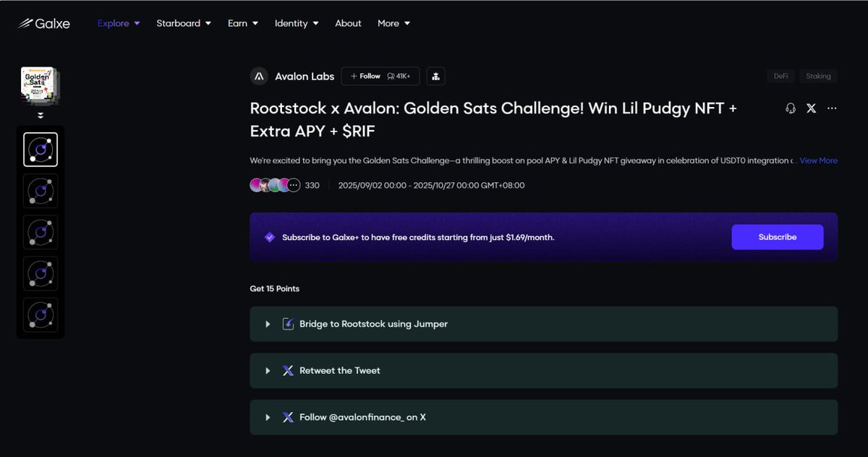The width and height of the screenshot is (868, 457).
Task: Expand the Follow @avalonfinance_ on X task
Action: pyautogui.click(x=268, y=417)
